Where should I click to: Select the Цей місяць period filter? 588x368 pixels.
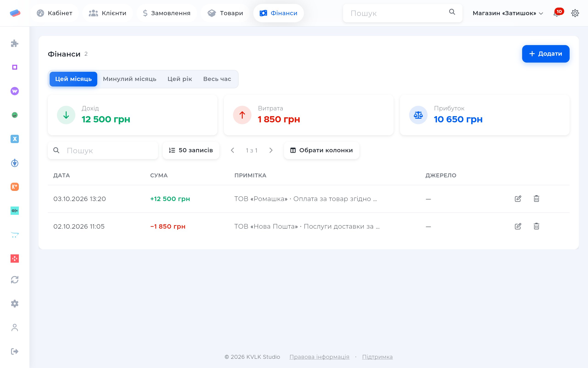click(x=73, y=79)
